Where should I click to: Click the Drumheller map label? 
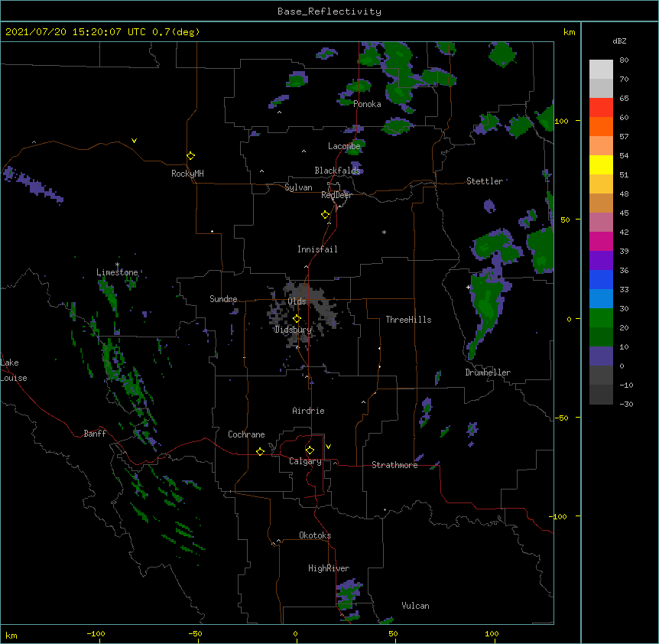click(x=488, y=372)
